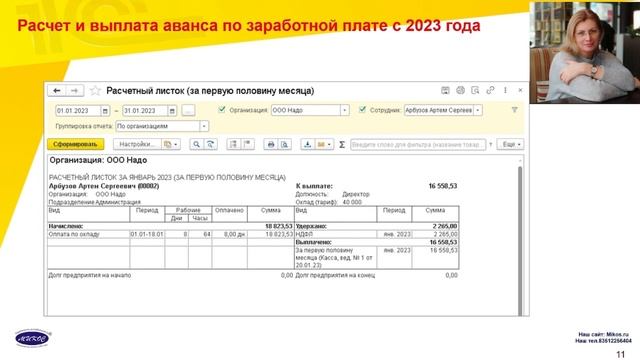The height and width of the screenshot is (360, 640).
Task: Open the report variants dropdown arrow
Action: [x=176, y=144]
